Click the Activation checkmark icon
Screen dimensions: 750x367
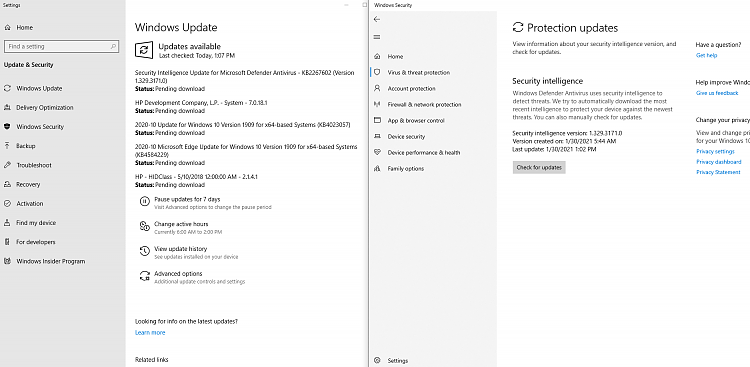pyautogui.click(x=7, y=203)
